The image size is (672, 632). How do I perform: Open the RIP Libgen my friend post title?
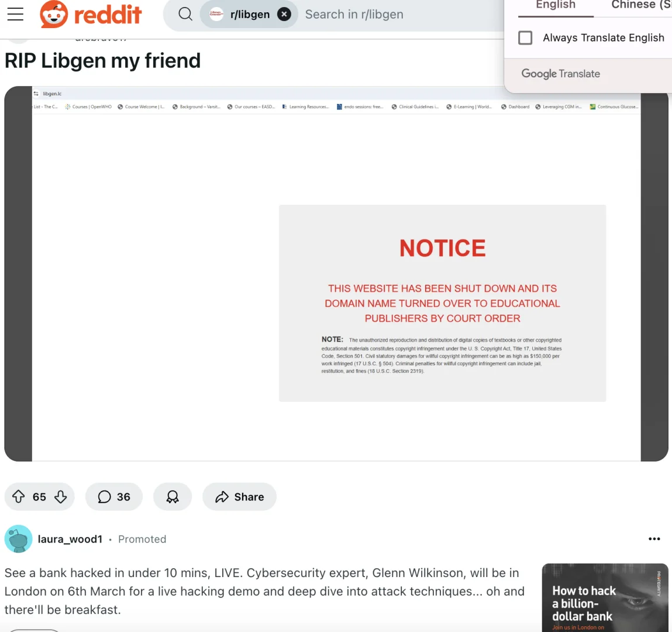tap(102, 60)
